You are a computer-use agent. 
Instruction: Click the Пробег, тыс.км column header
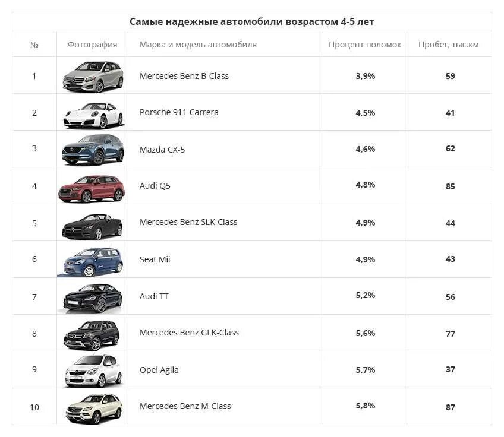(448, 45)
